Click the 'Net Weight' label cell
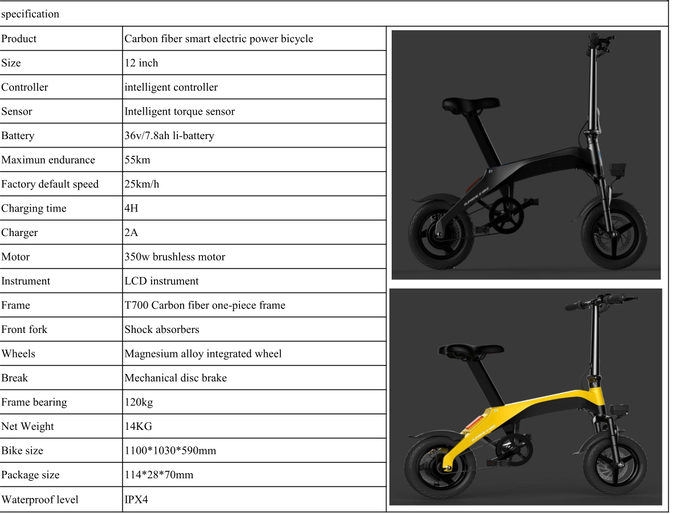Viewport: 675px width, 514px height. click(x=61, y=426)
